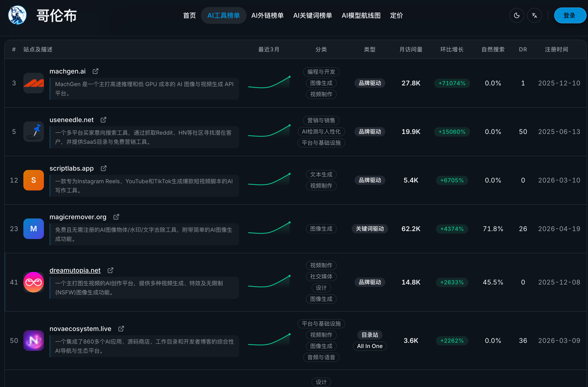Open the scriptlabs.app site link
The height and width of the screenshot is (387, 588).
[72, 169]
